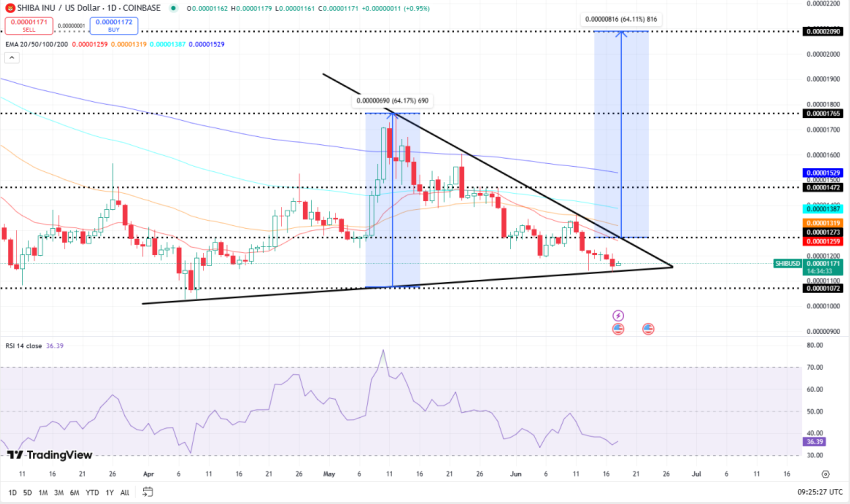Click the RSI current value 36.39 in legend
This screenshot has width=850, height=504.
pos(55,346)
